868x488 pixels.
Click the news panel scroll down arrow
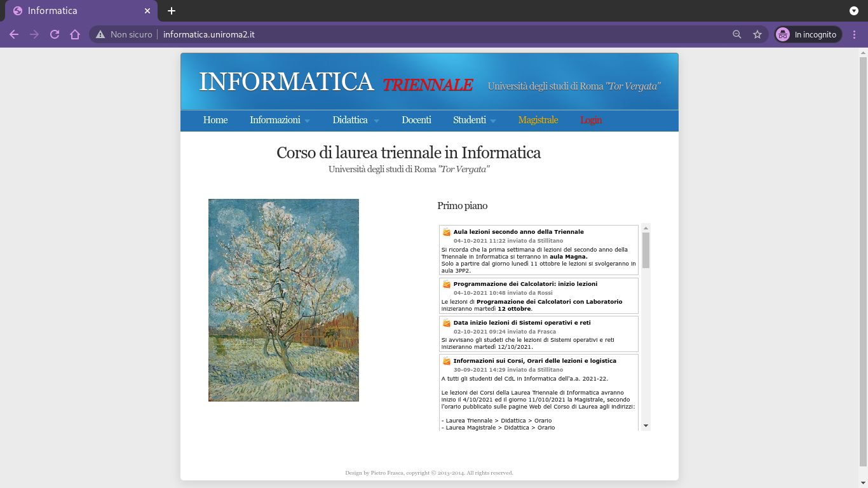click(646, 426)
